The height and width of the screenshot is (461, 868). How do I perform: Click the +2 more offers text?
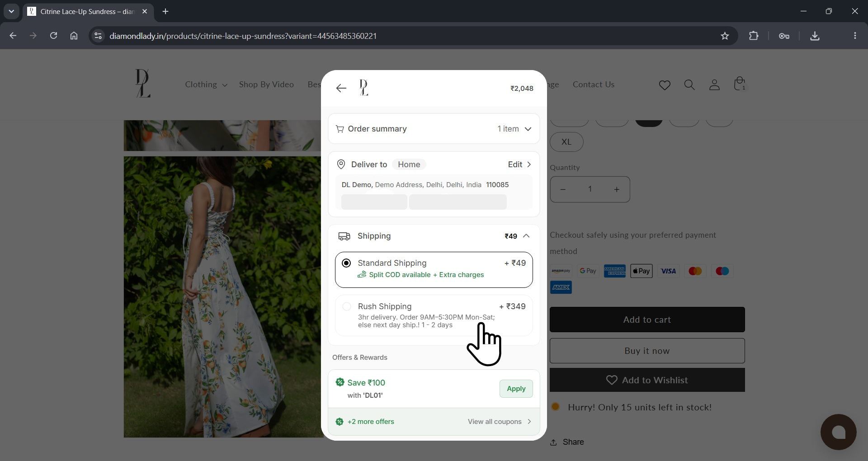(x=371, y=422)
